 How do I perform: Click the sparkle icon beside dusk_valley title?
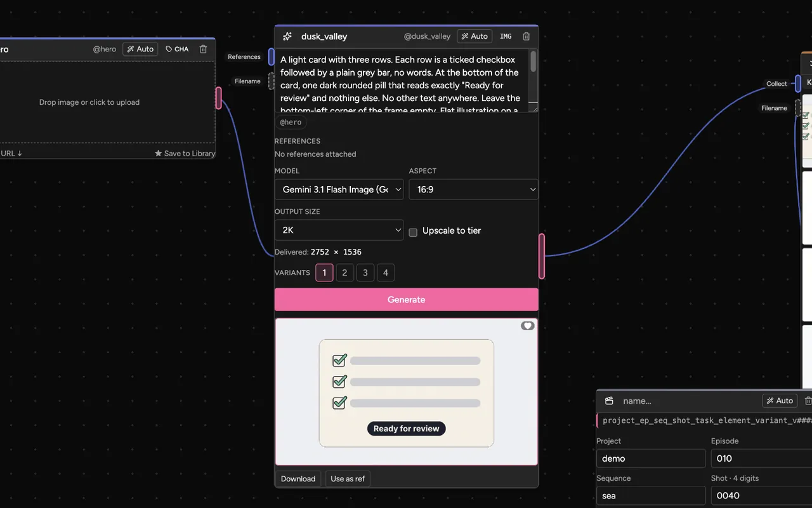point(287,36)
